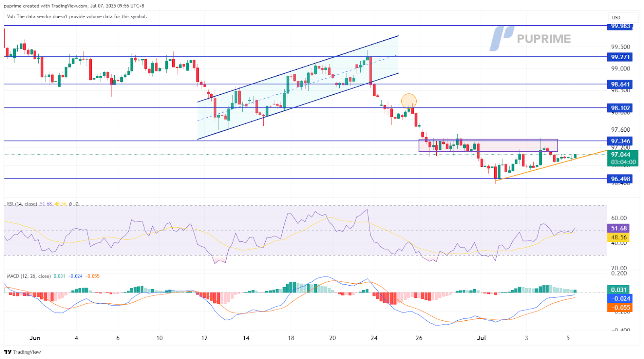The height and width of the screenshot is (359, 644).
Task: Open the USD currency selector
Action: pos(623,17)
